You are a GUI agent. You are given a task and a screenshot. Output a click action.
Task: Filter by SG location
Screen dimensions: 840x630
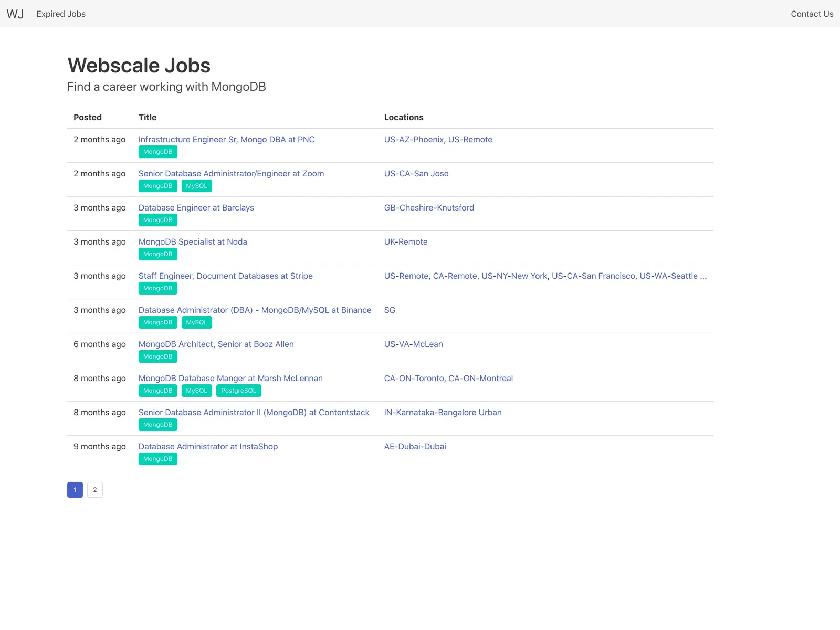click(x=390, y=310)
